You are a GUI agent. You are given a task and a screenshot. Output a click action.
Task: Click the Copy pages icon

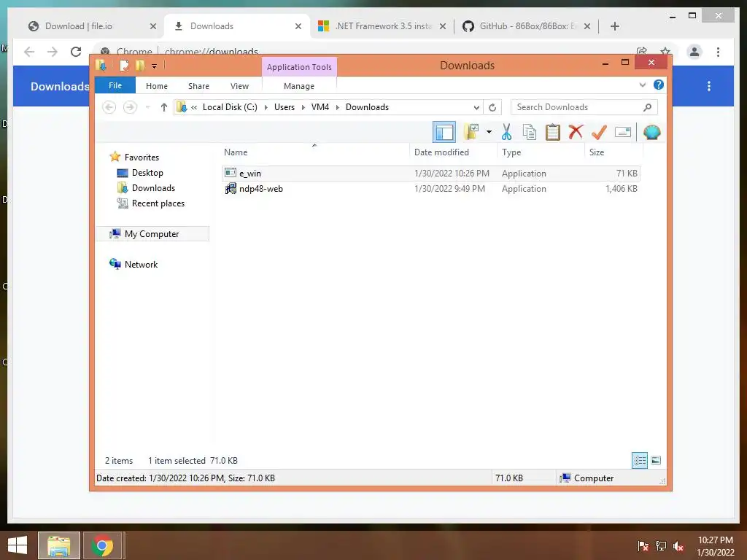click(x=530, y=132)
